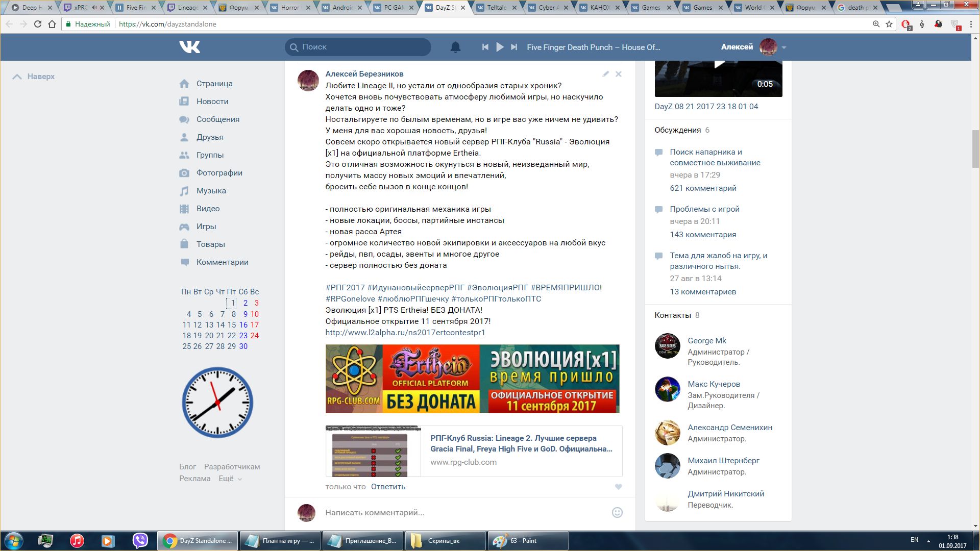Screen dimensions: 980x551
Task: Open the l2alpha.ru link in comment
Action: click(x=405, y=333)
